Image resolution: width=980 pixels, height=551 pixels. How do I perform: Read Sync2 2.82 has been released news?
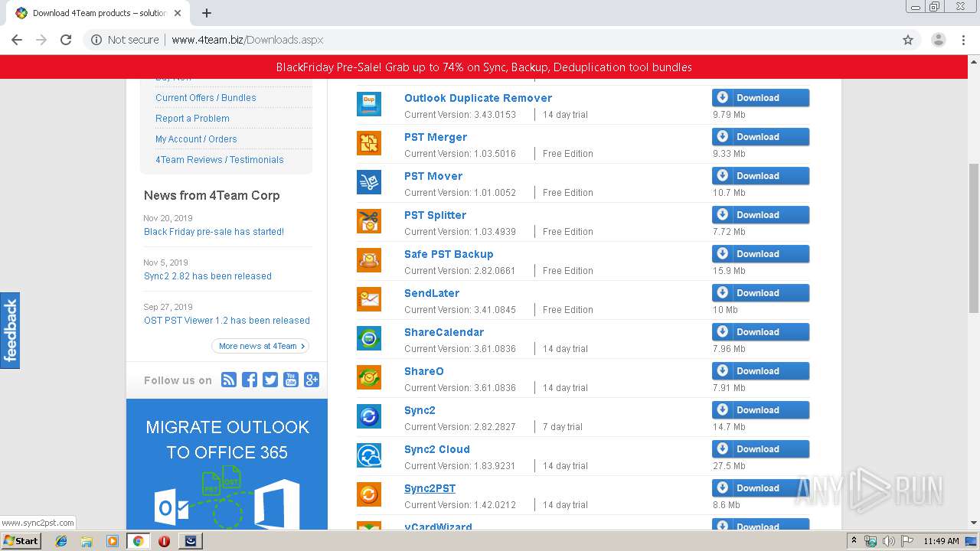pos(207,276)
